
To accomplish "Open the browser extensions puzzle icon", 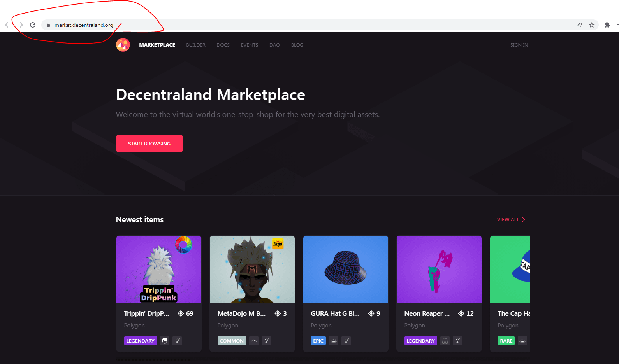I will tap(607, 25).
